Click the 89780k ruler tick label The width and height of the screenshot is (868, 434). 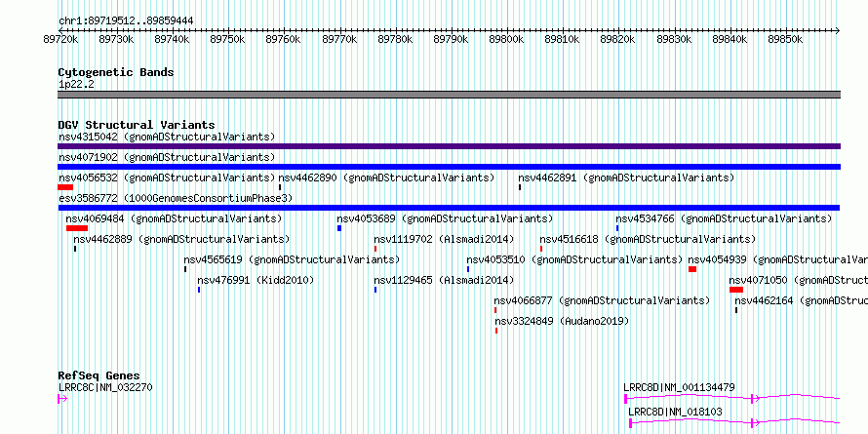pyautogui.click(x=395, y=39)
